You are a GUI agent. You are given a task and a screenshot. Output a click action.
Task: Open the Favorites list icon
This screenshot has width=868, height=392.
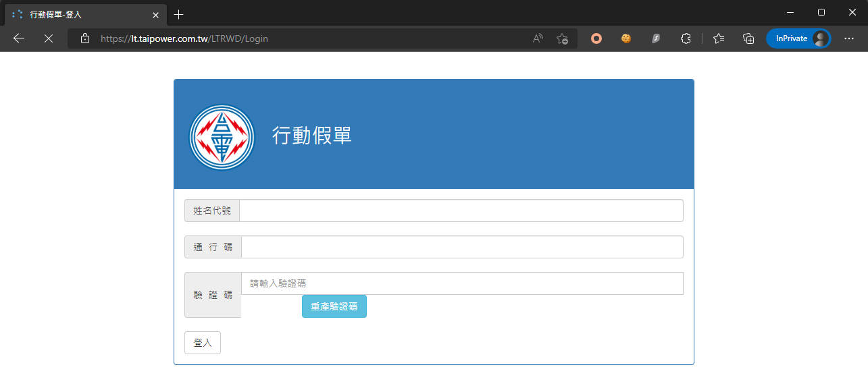click(x=719, y=38)
